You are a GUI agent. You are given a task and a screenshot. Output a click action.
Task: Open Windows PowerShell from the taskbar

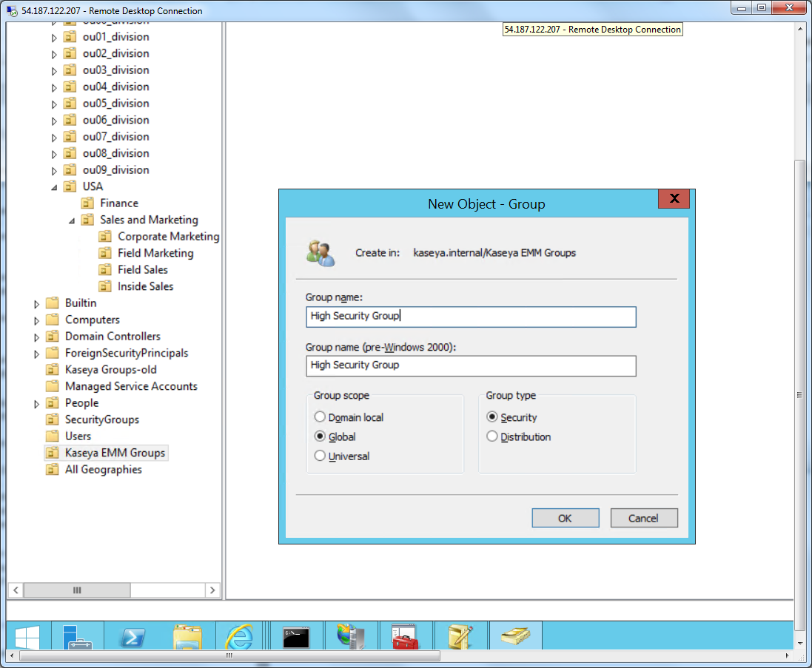coord(132,637)
